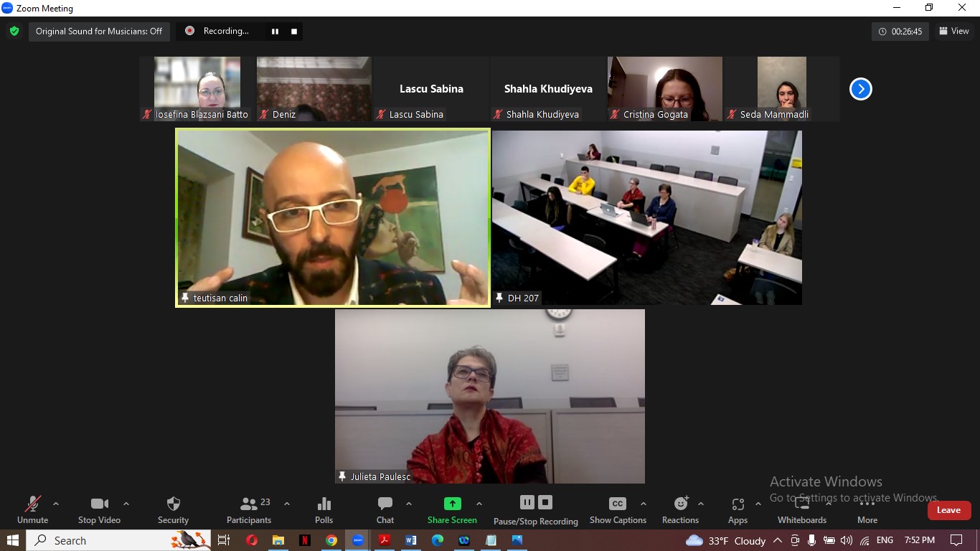
Task: Open the More options ellipsis
Action: (867, 510)
